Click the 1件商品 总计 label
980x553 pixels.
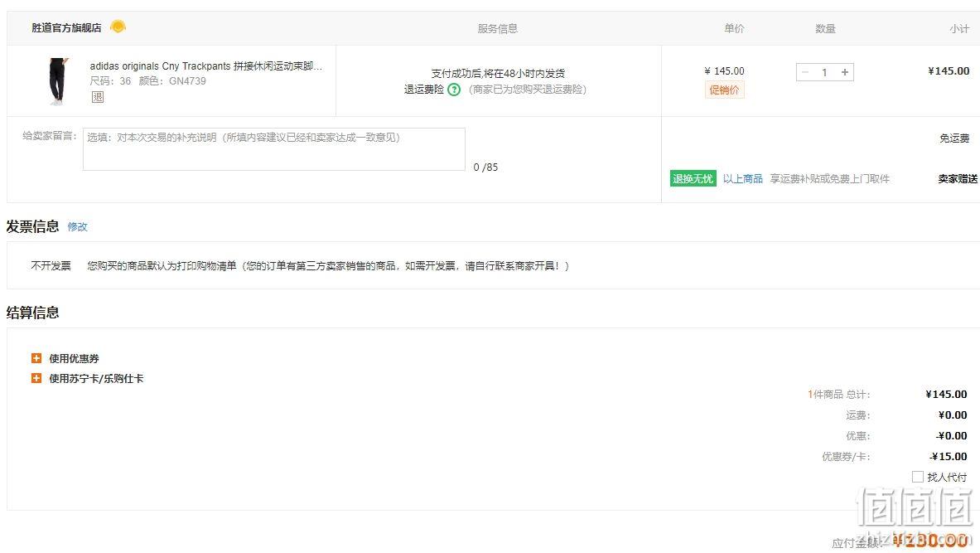pyautogui.click(x=838, y=394)
